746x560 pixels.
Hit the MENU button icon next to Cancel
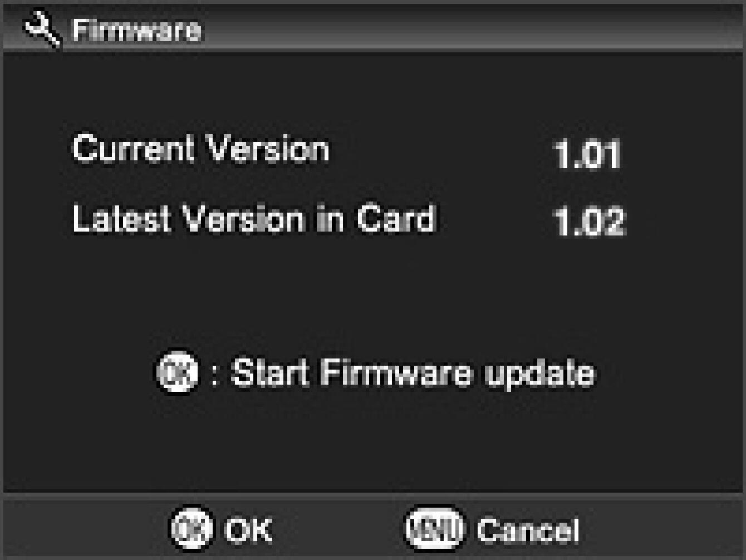[435, 528]
